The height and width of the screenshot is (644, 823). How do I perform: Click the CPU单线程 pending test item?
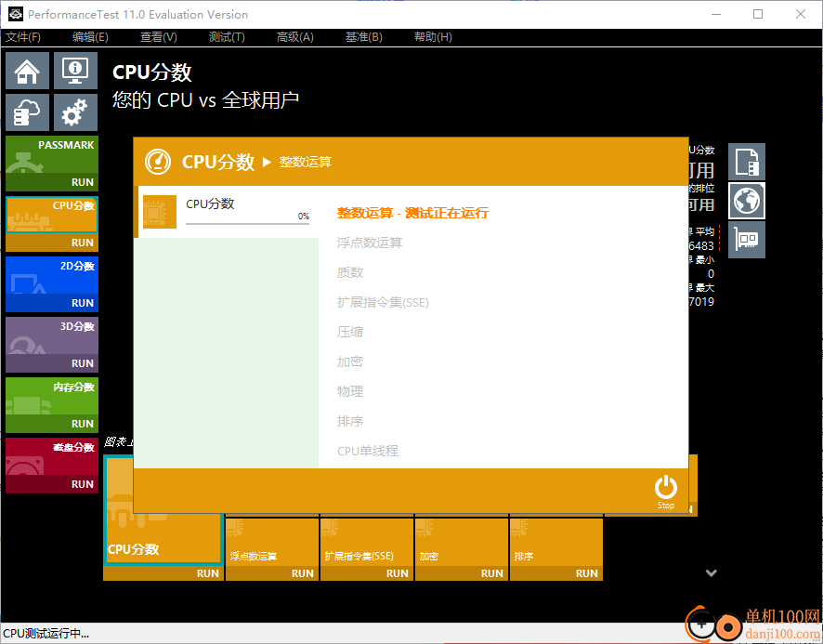pyautogui.click(x=368, y=451)
